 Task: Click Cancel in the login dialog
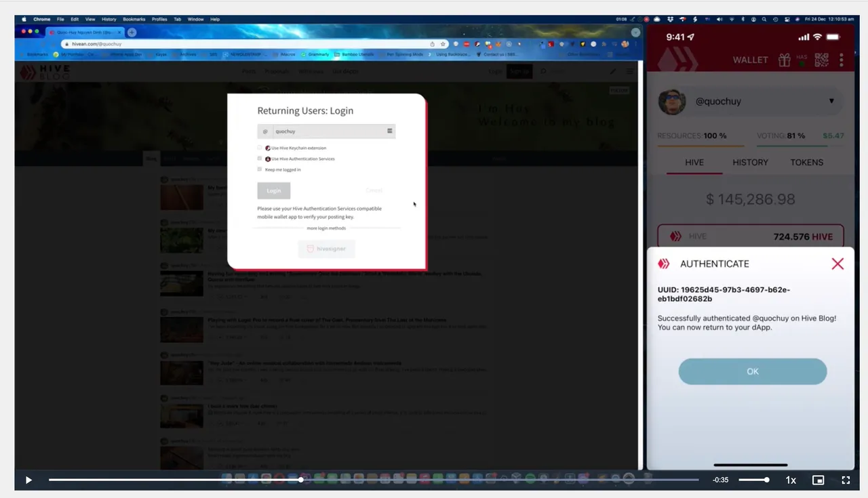(x=374, y=190)
